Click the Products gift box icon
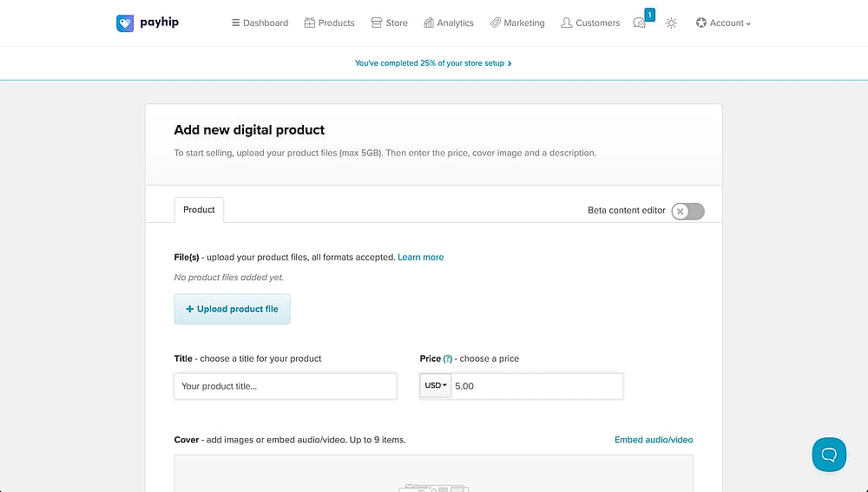The image size is (868, 492). point(310,23)
